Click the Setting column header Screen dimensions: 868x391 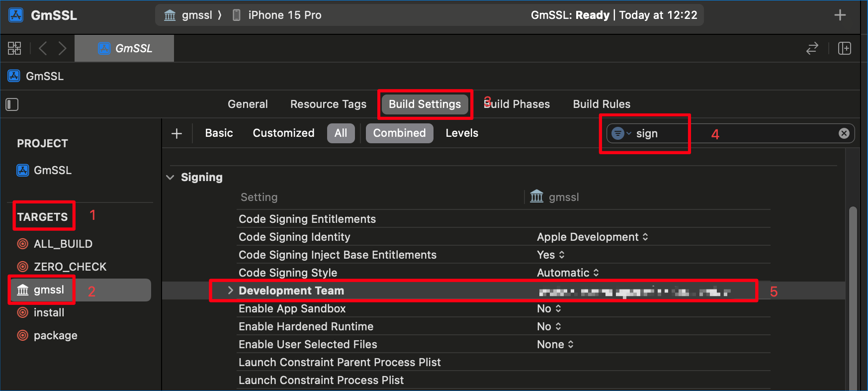pos(259,197)
